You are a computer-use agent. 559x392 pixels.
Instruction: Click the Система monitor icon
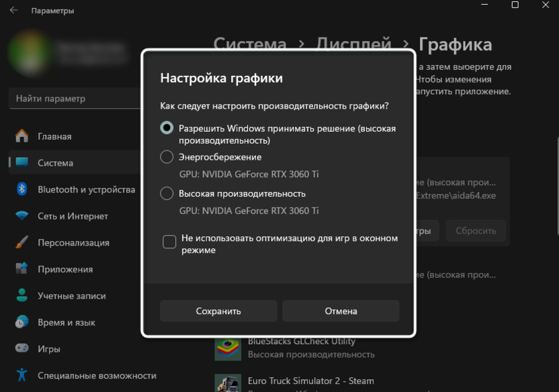click(x=21, y=162)
